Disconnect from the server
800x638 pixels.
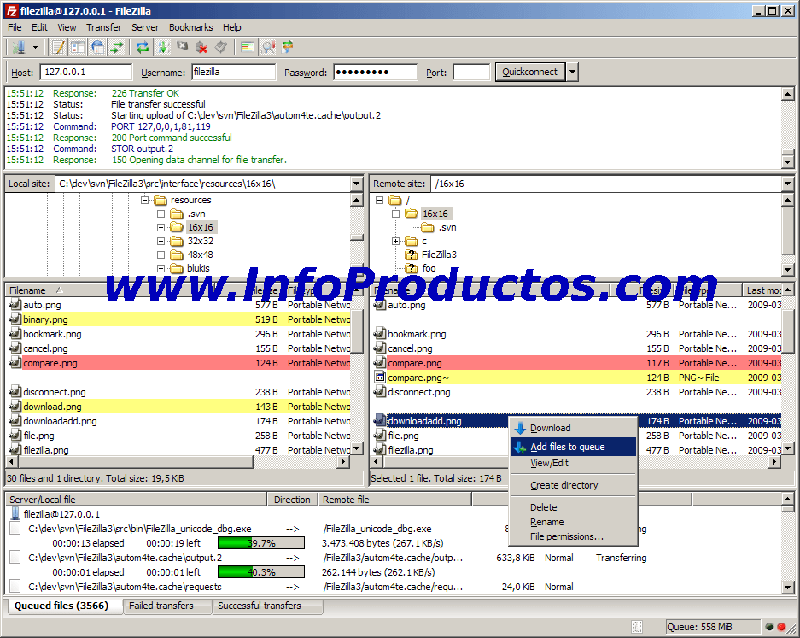(x=203, y=47)
